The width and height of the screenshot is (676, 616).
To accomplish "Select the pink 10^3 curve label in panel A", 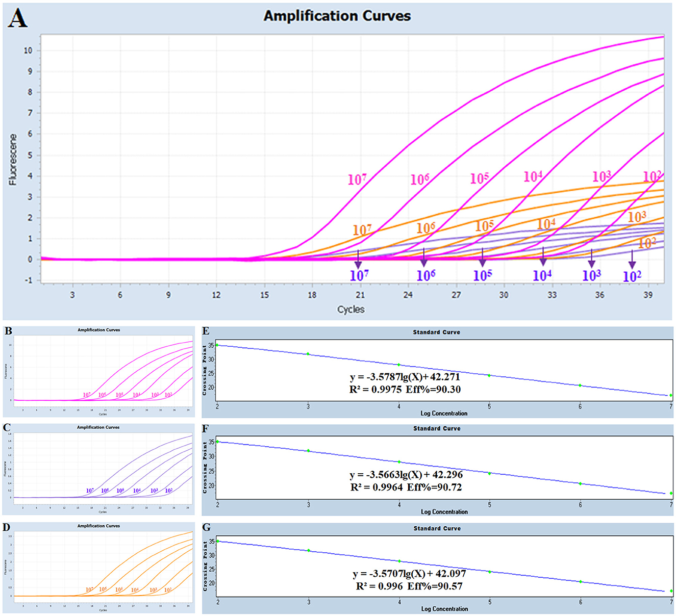I will point(602,176).
